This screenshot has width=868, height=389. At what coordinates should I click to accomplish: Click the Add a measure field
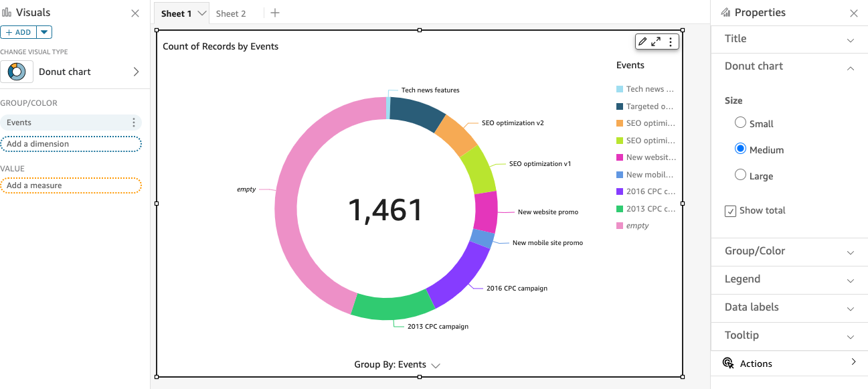(70, 185)
